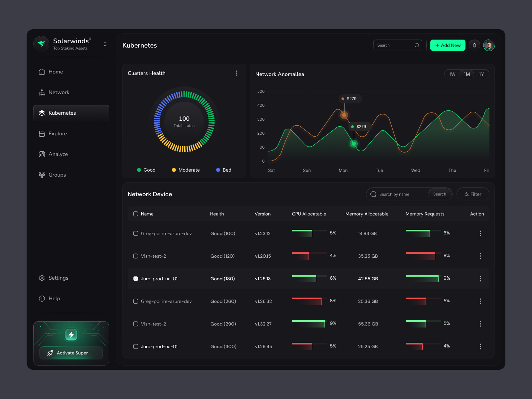Click the Memory Requests column header

[x=425, y=214]
